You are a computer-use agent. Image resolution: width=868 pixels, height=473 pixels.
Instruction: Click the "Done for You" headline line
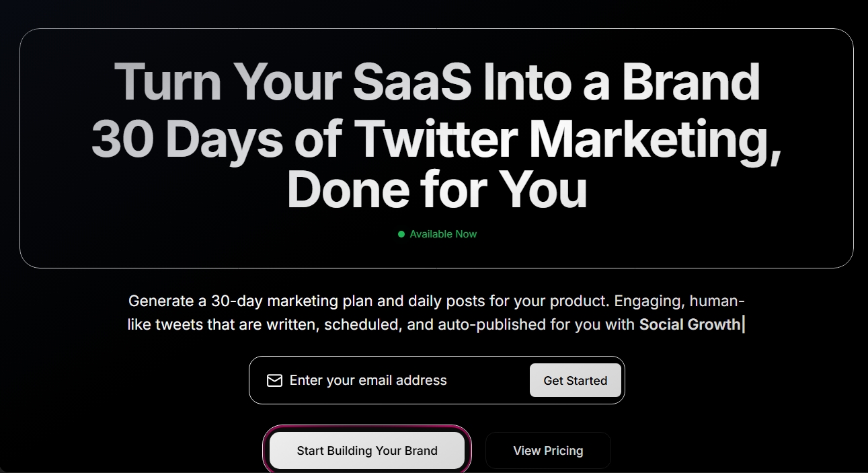[437, 190]
